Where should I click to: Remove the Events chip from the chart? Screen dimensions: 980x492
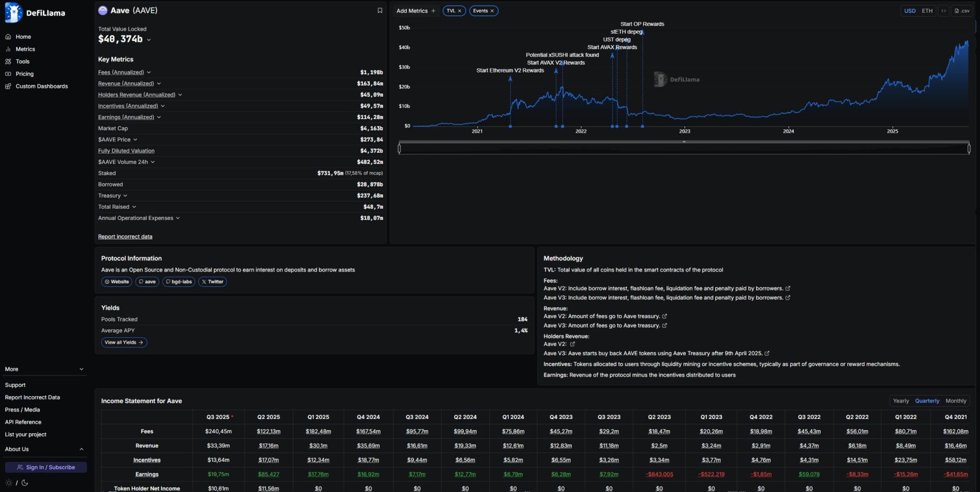[492, 11]
